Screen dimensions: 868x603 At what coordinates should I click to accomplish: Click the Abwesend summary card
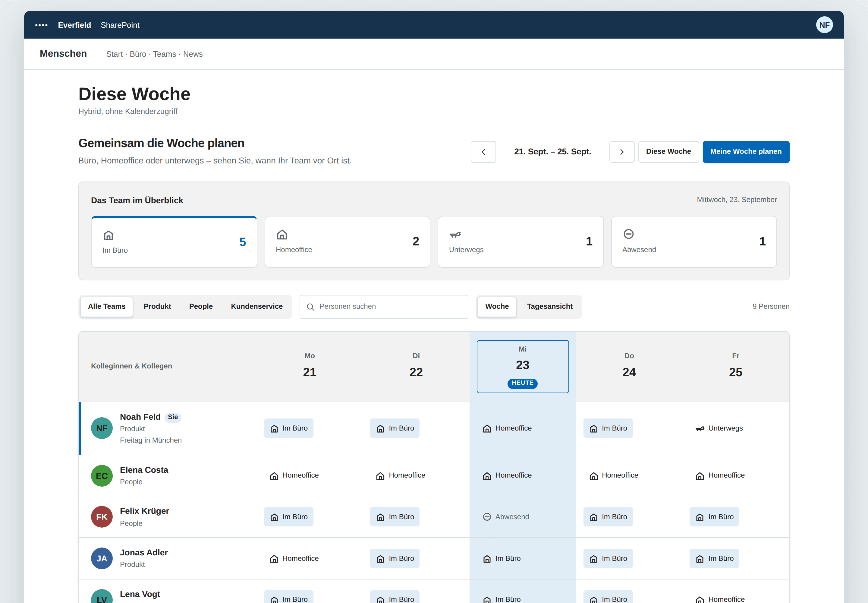pyautogui.click(x=694, y=242)
